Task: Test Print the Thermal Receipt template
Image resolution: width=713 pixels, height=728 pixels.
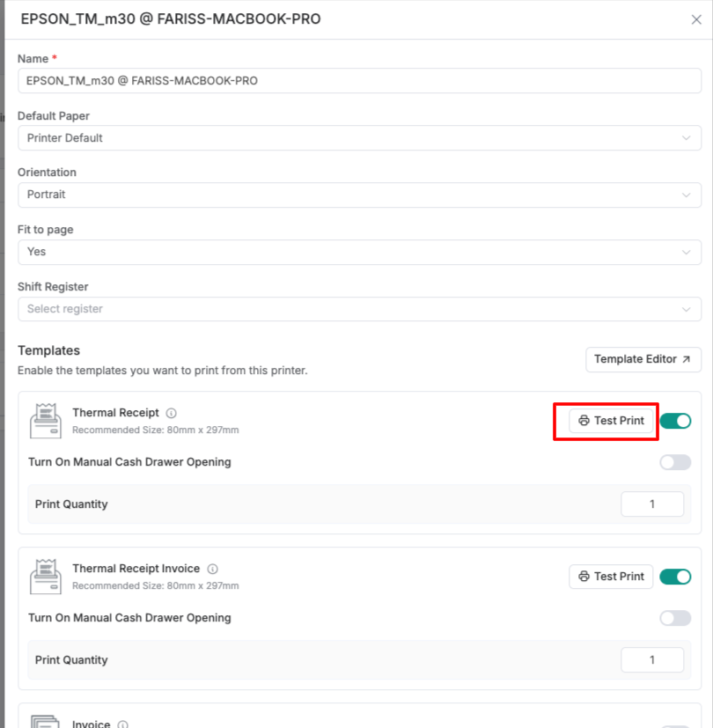Action: pos(611,421)
